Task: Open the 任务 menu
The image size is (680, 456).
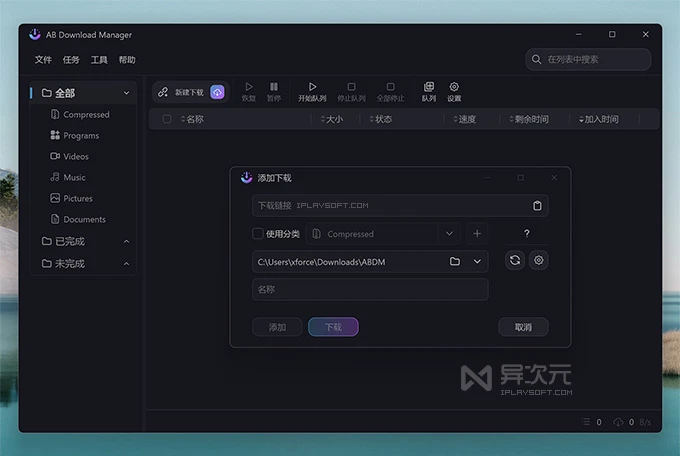Action: (71, 60)
